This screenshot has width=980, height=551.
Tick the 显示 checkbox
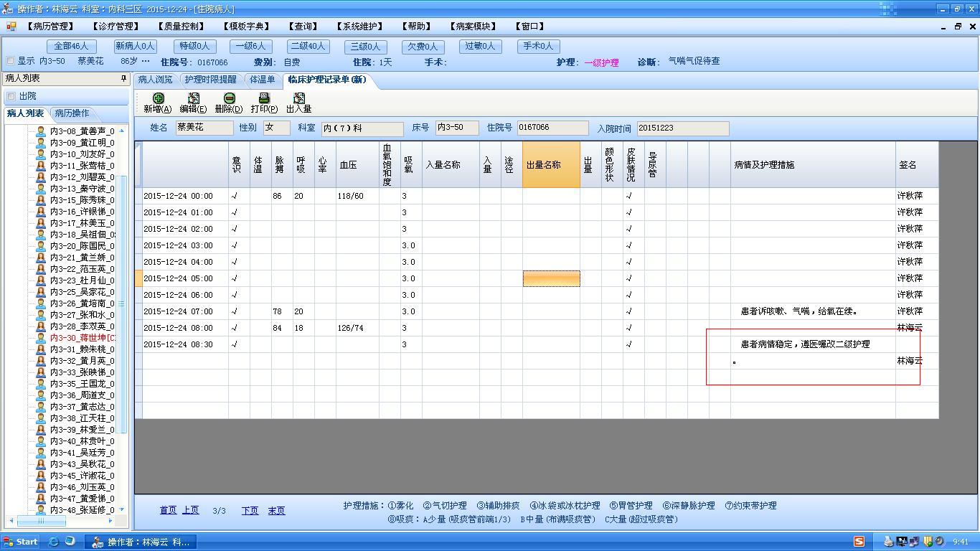(10, 61)
